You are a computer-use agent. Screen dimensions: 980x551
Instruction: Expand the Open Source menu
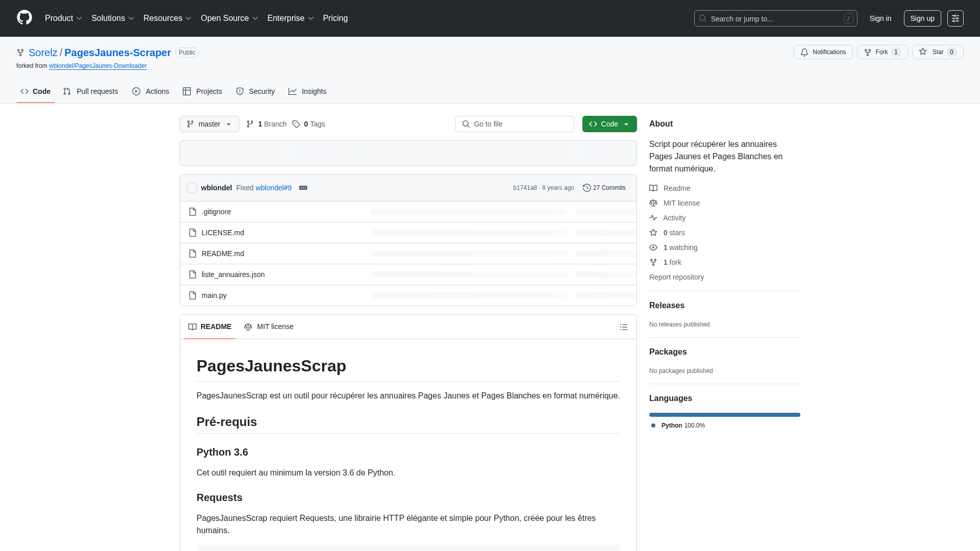[x=229, y=18]
